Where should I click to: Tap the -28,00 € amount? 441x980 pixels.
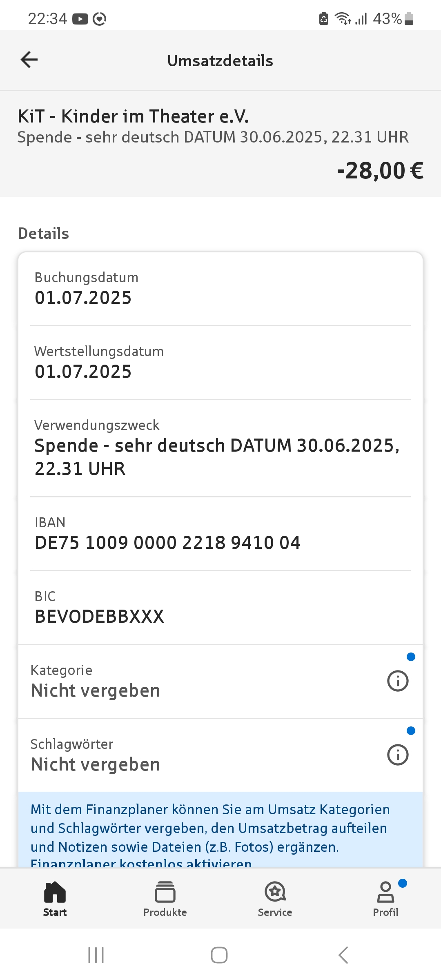click(380, 171)
